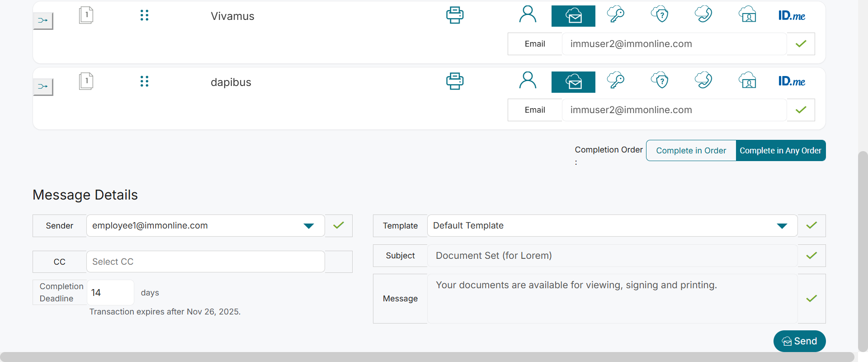Click the printer icon in Vivamus row
Image resolution: width=868 pixels, height=362 pixels.
tap(454, 15)
